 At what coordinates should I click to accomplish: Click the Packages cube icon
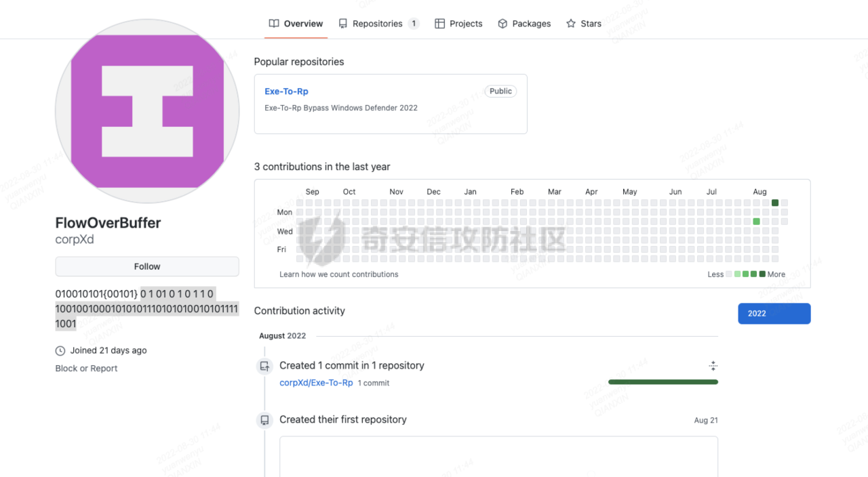[502, 24]
